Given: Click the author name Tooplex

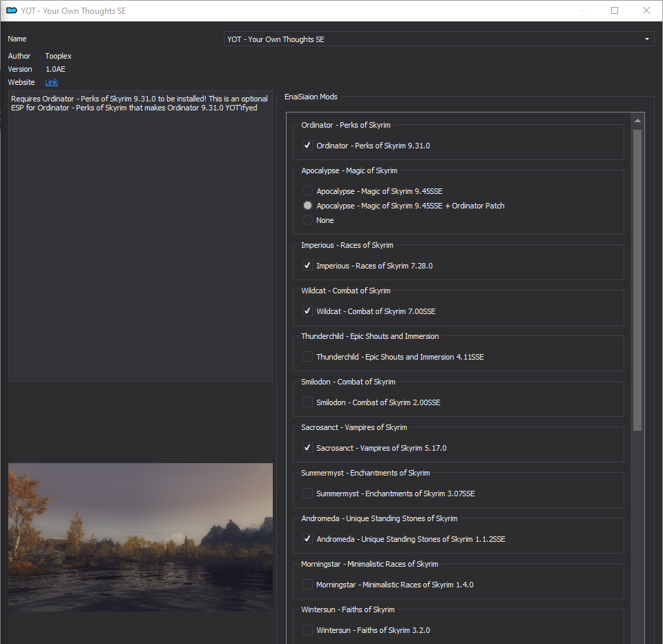Looking at the screenshot, I should tap(58, 56).
